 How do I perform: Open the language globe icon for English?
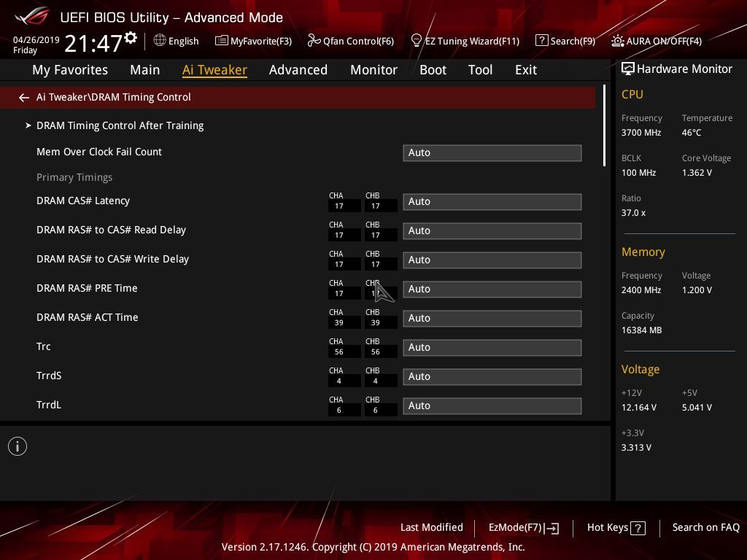click(160, 41)
